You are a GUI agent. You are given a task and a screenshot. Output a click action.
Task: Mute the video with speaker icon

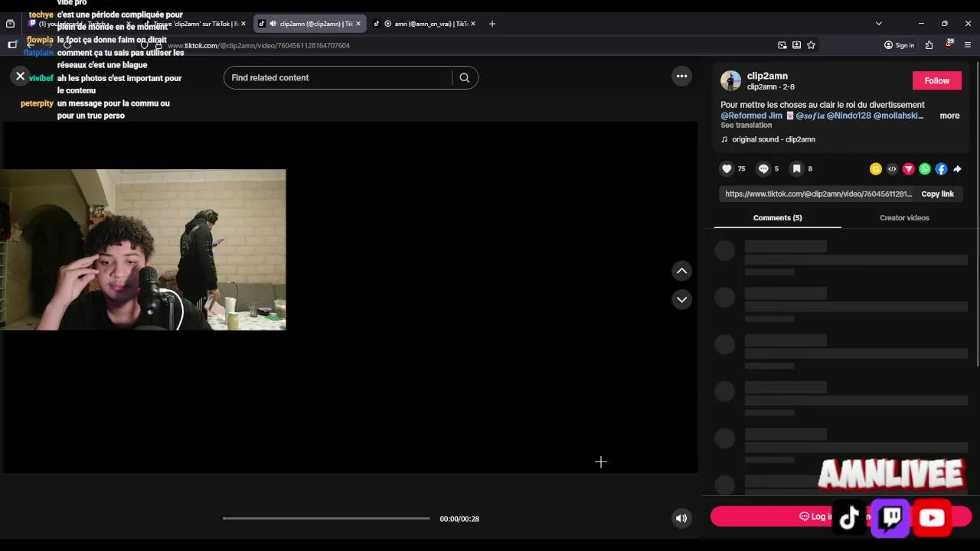[x=681, y=518]
